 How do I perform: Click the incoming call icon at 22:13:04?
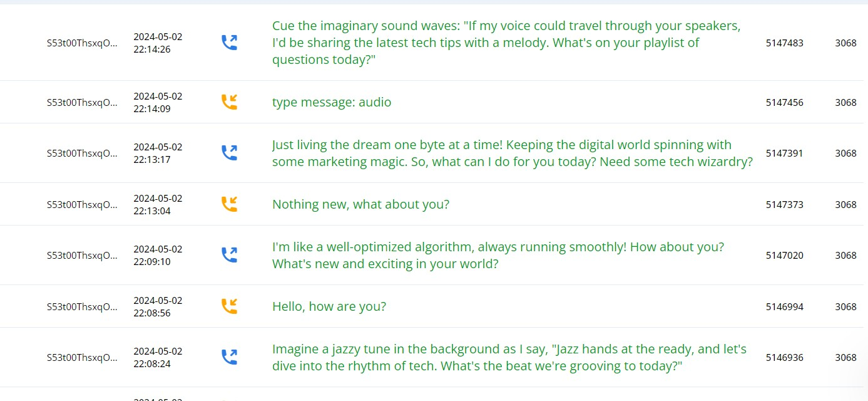pos(230,204)
